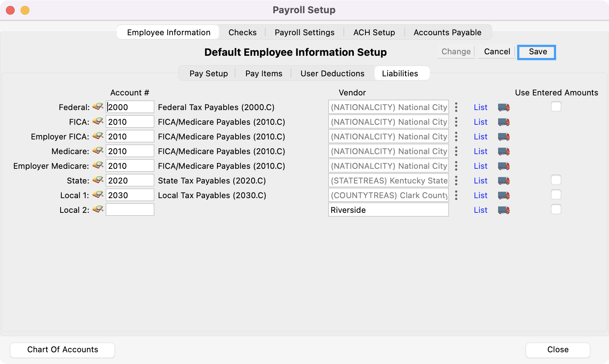
Task: Click the lookup icon next to Local 2
Action: [98, 210]
